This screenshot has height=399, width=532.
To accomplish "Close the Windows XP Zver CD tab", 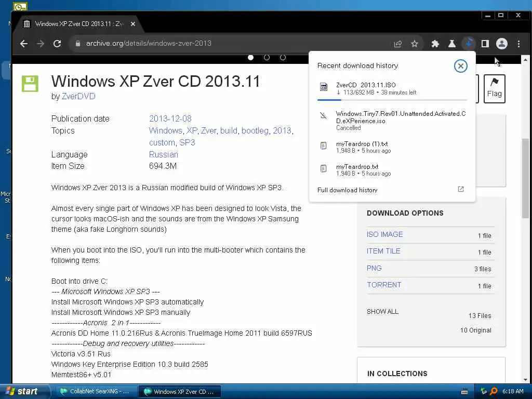I will tap(133, 24).
